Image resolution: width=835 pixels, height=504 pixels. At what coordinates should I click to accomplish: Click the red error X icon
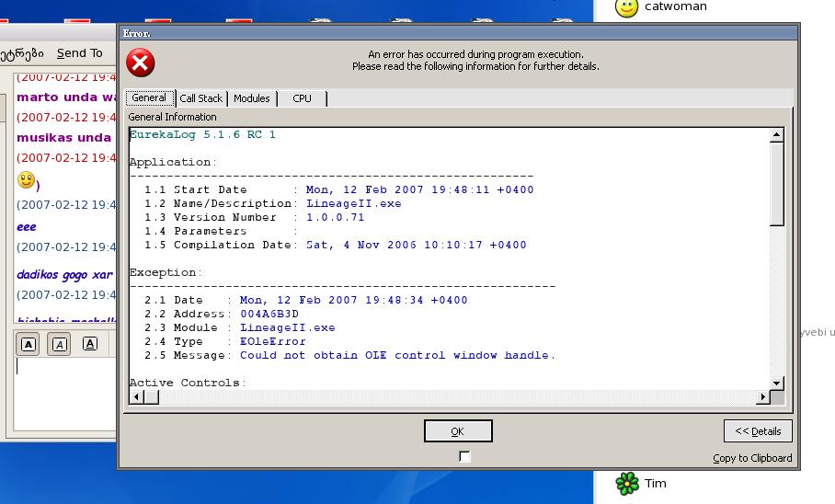pos(140,63)
